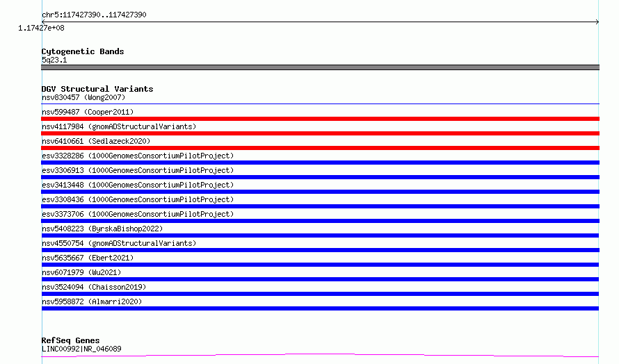Click the 1.17427e+08 ruler tick label

pos(41,28)
